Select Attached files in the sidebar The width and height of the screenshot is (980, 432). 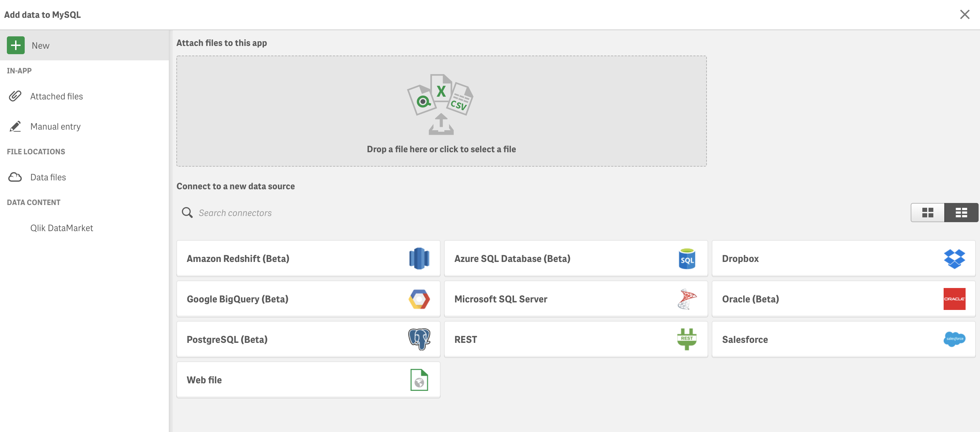tap(56, 96)
